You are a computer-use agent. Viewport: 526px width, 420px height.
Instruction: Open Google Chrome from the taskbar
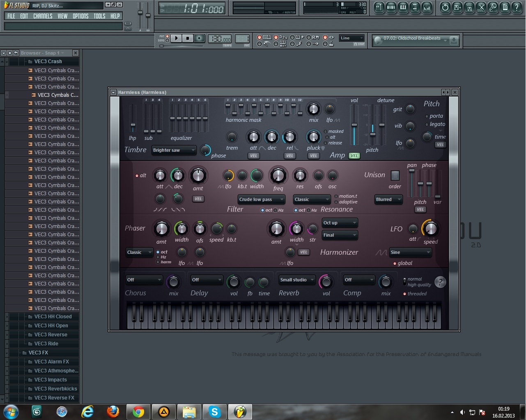tap(138, 411)
